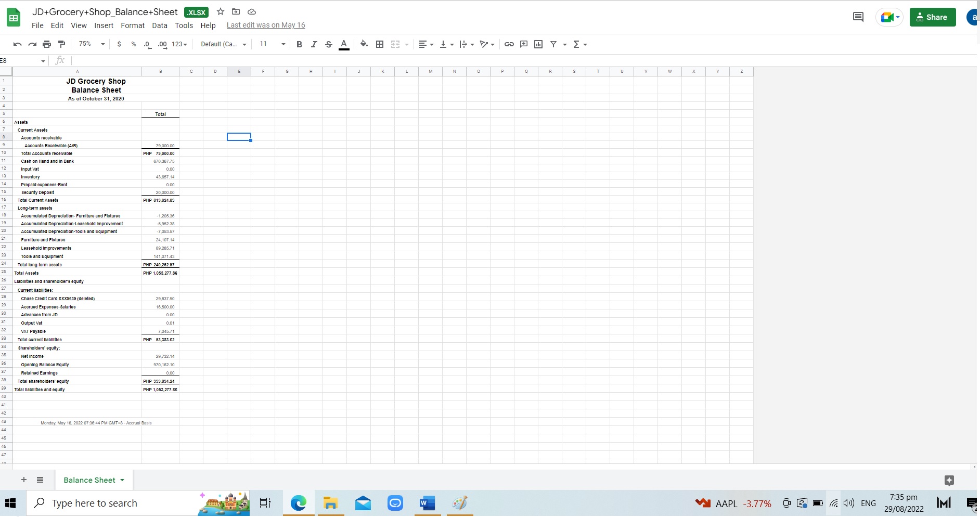Viewport: 980px width, 517px height.
Task: Expand the Balance Sheet tab options arrow
Action: 122,480
